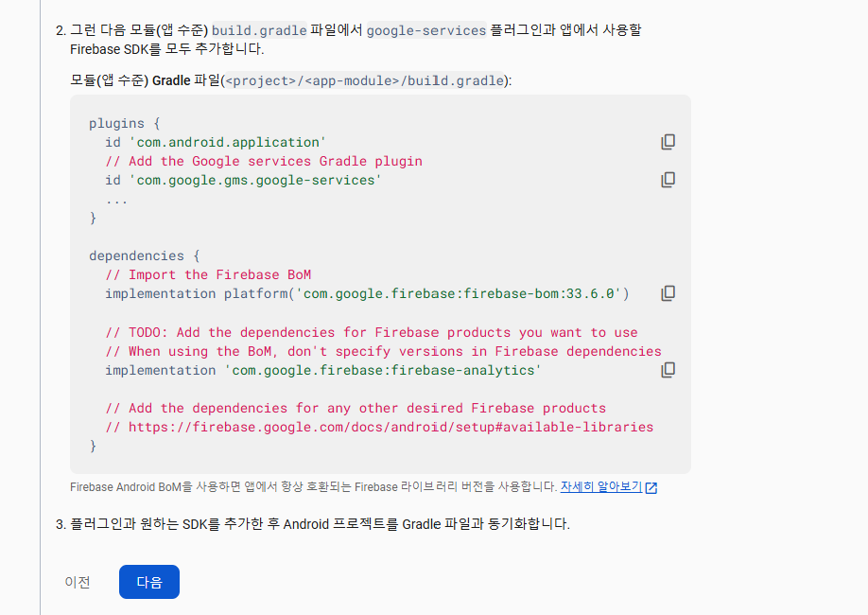
Task: Click the blue '다음' button
Action: (x=148, y=582)
